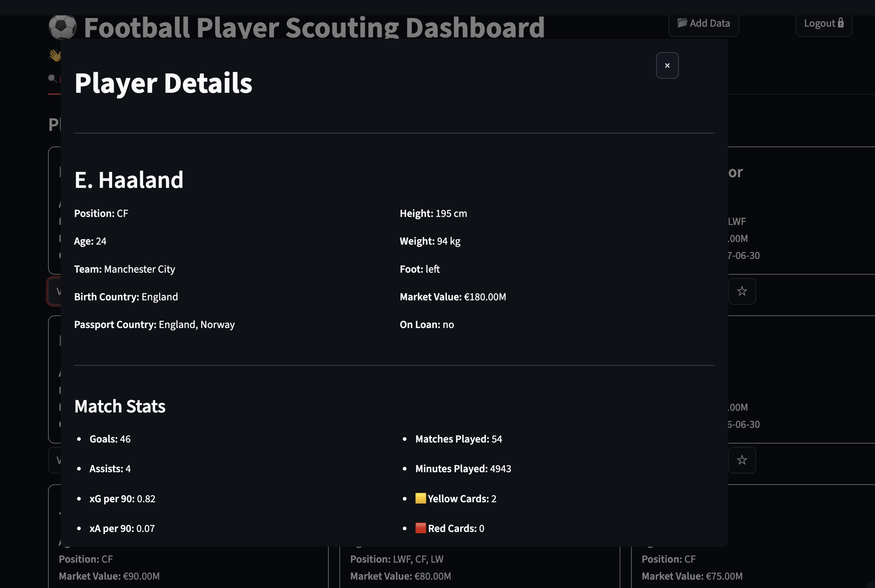Click the lock icon on Logout
The image size is (875, 588).
841,23
